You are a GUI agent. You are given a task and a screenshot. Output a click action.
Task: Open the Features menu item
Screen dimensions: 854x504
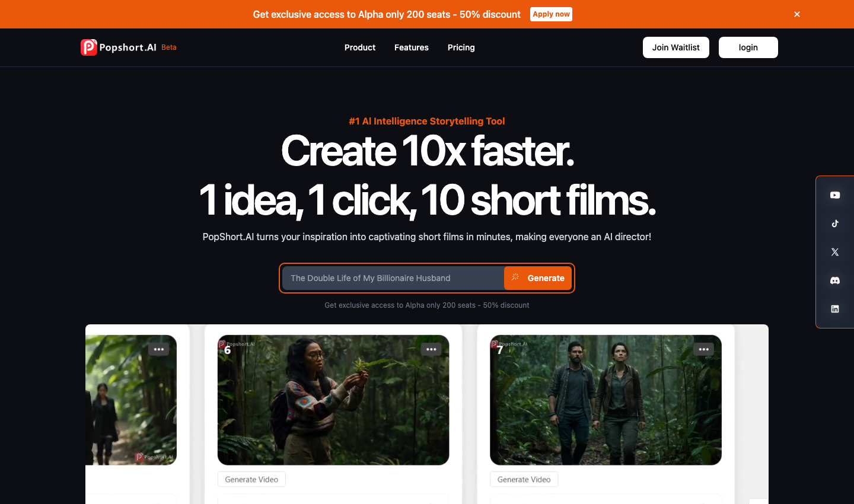[412, 47]
